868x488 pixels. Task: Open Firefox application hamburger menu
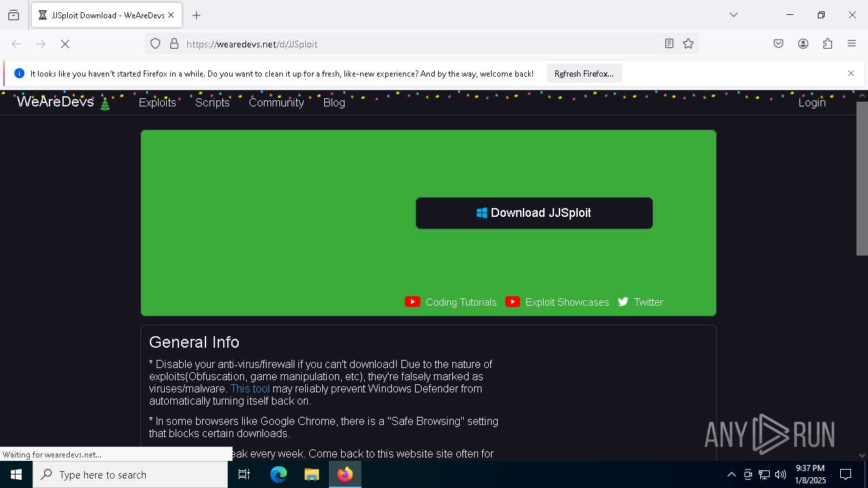[x=852, y=44]
